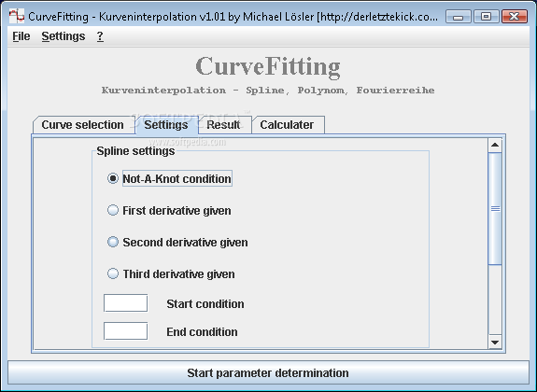
Task: Select Not-A-Knot condition radio button
Action: click(113, 178)
